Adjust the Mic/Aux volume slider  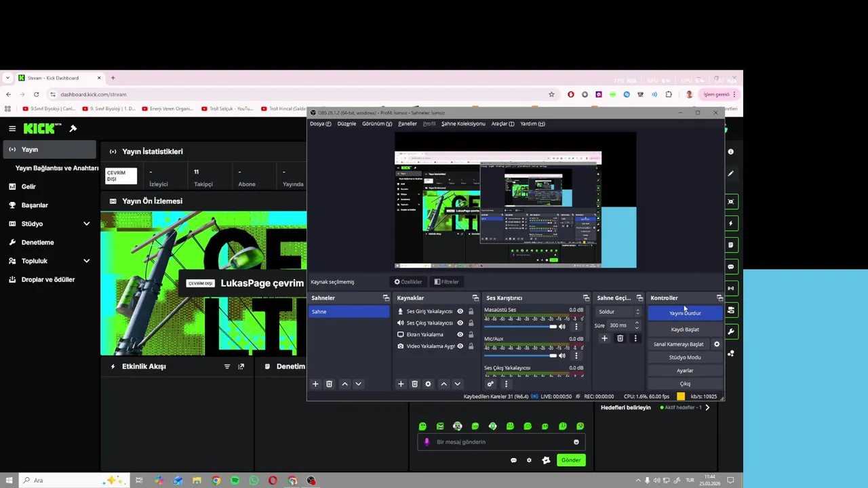[x=520, y=356]
